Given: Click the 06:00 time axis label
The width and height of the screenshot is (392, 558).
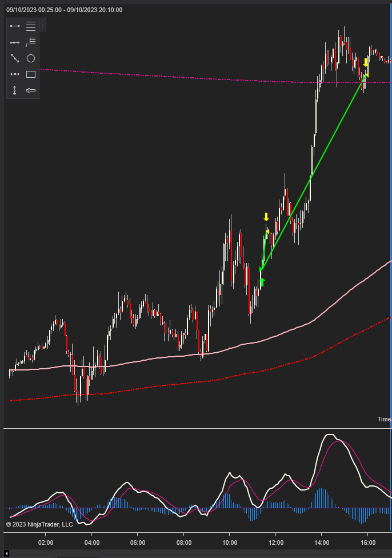Looking at the screenshot, I should [x=138, y=543].
